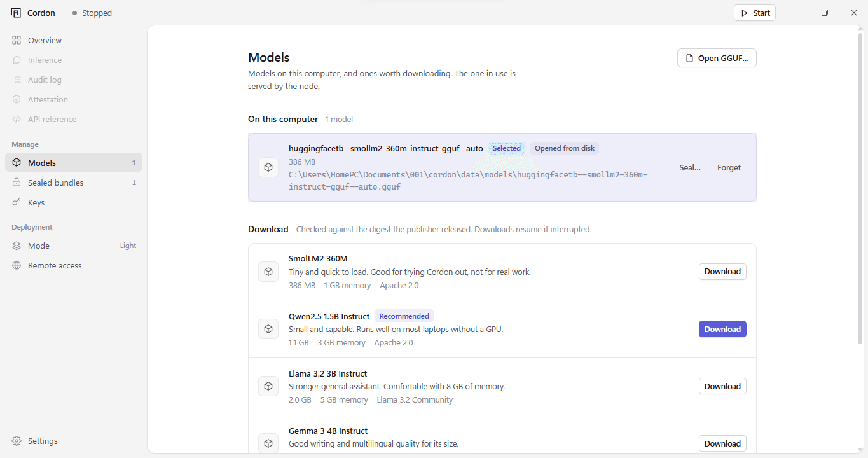Click the cube icon beside Qwen2.5 1.5B Instruct
This screenshot has height=458, width=868.
(268, 329)
